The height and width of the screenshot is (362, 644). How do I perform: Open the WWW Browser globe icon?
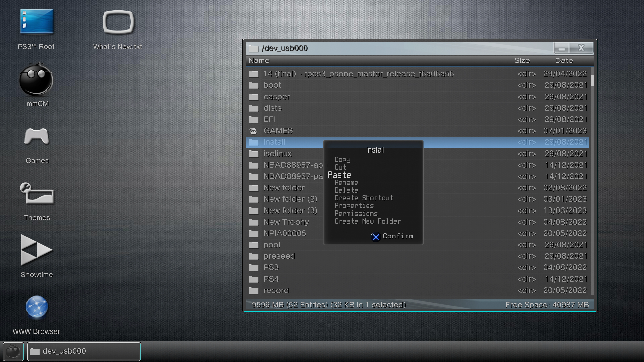(x=37, y=307)
